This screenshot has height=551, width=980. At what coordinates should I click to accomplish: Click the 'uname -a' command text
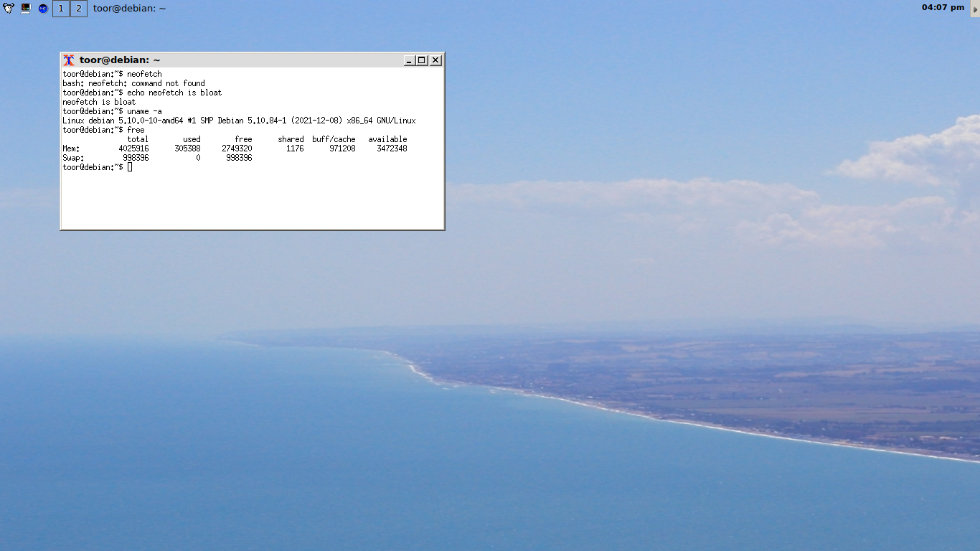(144, 111)
